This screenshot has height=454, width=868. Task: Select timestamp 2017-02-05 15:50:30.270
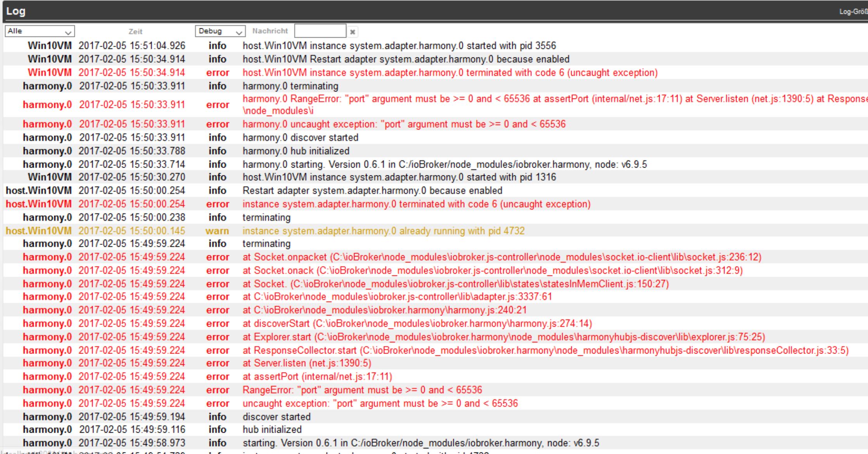(132, 177)
